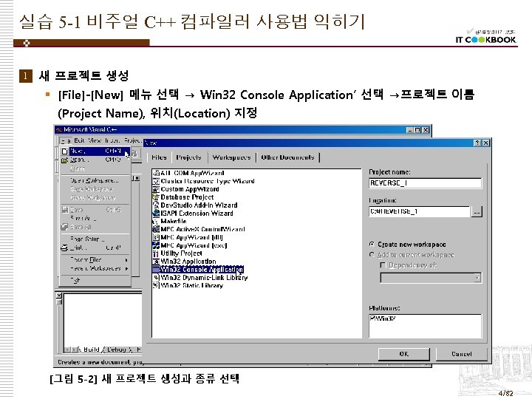Select Win32 Console Application icon
This screenshot has width=532, height=399.
[x=156, y=270]
